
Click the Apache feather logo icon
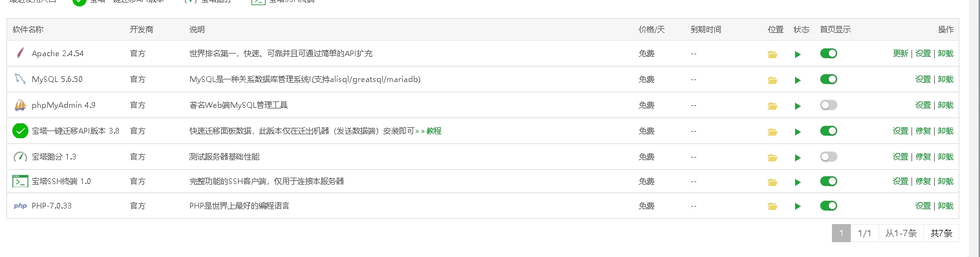pos(20,53)
